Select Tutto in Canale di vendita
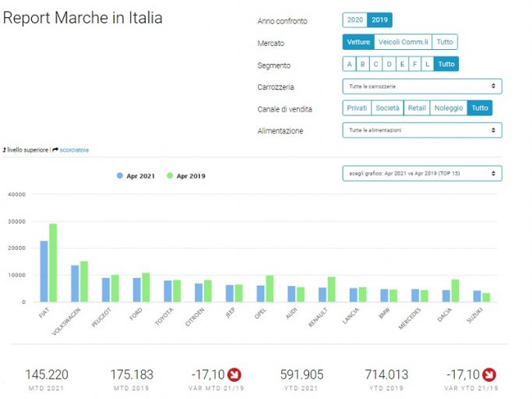This screenshot has height=399, width=532. [x=480, y=108]
